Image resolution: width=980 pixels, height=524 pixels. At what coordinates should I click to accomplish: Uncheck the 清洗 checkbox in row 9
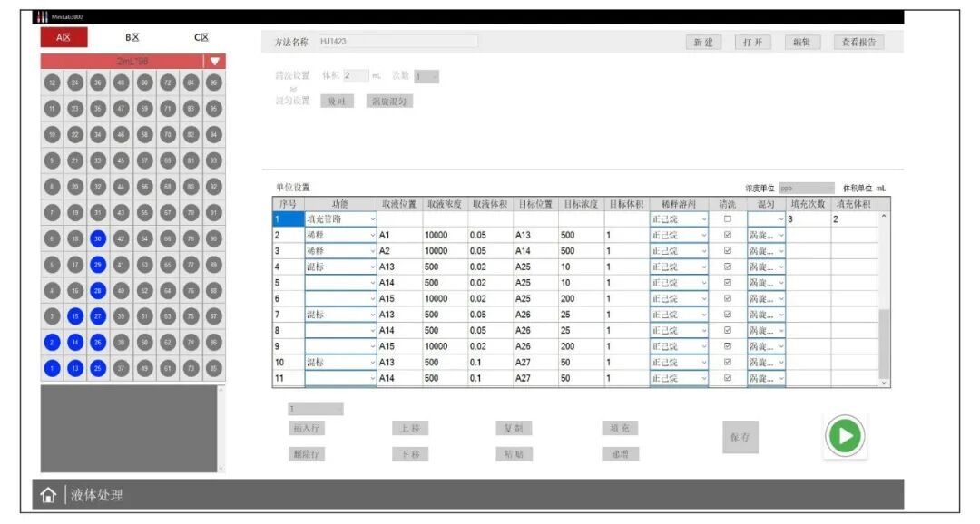coord(727,346)
